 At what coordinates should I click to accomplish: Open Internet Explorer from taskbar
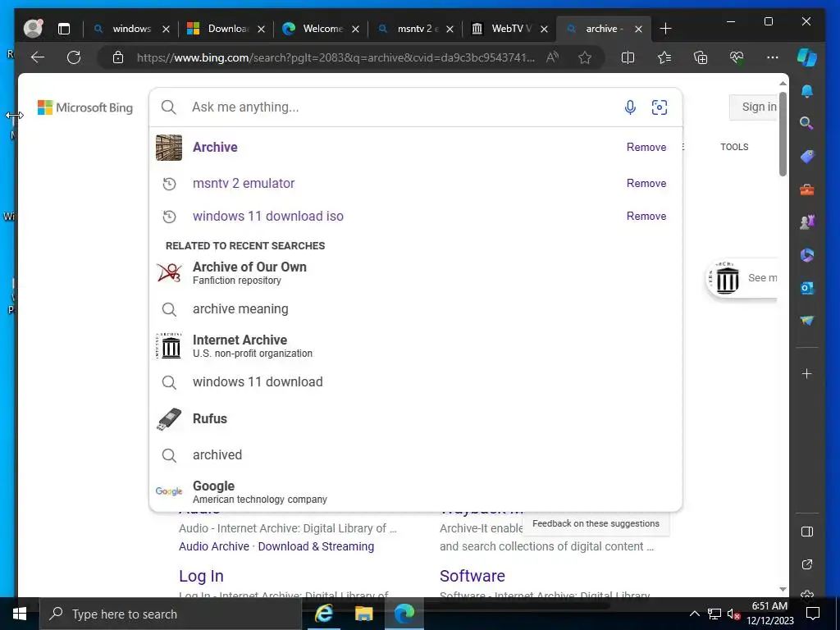324,614
